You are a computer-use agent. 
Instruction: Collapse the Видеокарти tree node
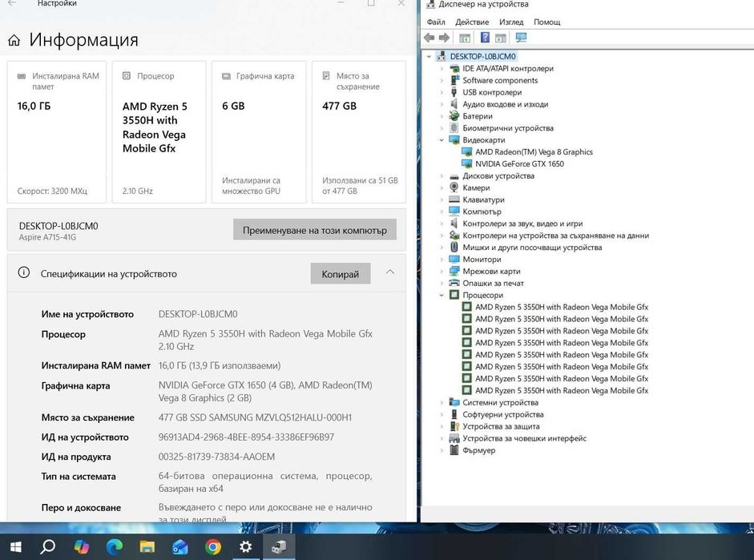(442, 140)
